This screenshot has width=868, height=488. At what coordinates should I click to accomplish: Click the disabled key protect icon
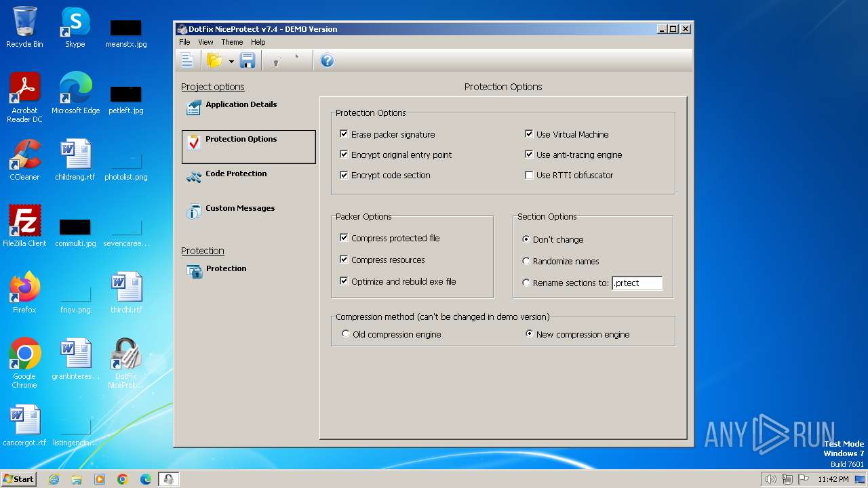click(x=276, y=61)
